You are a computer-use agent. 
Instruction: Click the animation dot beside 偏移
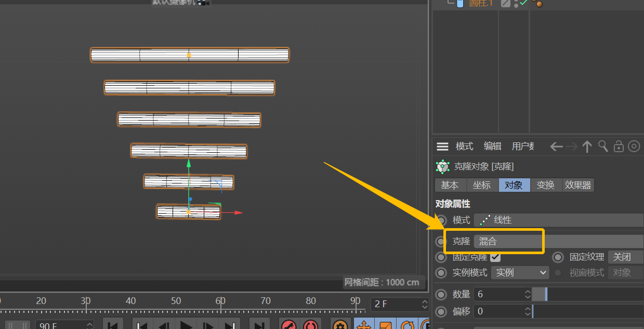pos(441,311)
